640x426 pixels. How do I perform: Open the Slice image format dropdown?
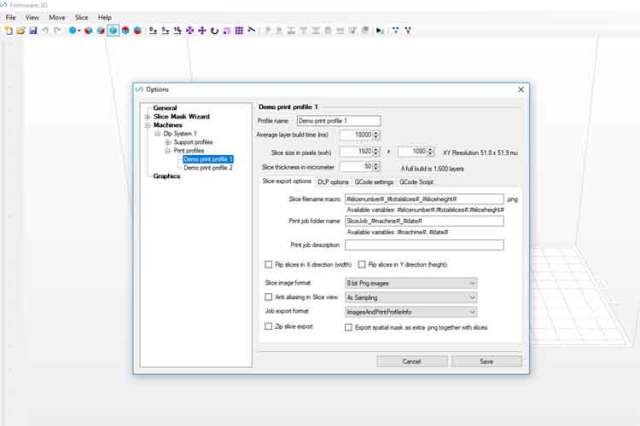(x=410, y=283)
